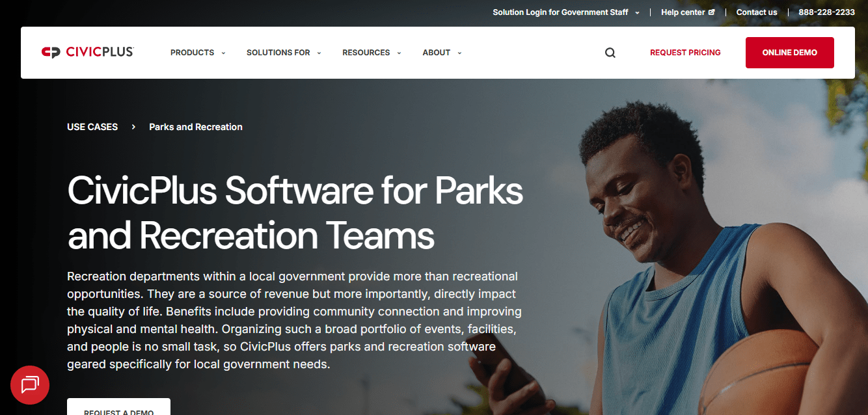868x415 pixels.
Task: Open the ABOUT menu
Action: (437, 53)
